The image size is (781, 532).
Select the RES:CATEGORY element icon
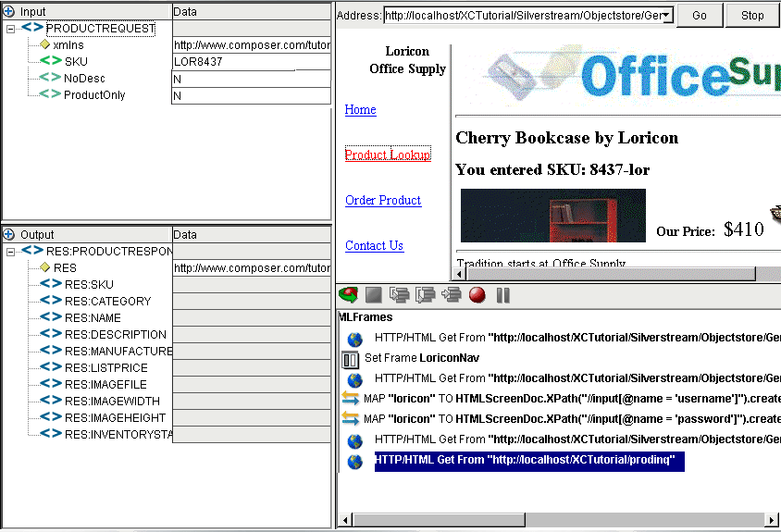[x=51, y=301]
